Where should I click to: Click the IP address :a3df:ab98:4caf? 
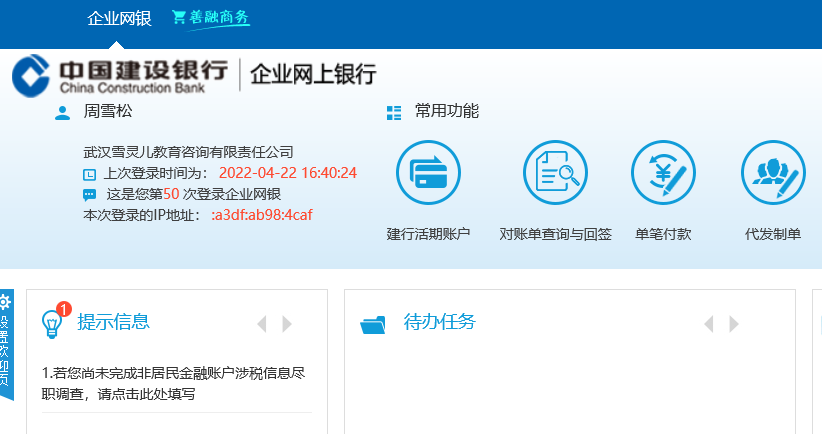(262, 215)
